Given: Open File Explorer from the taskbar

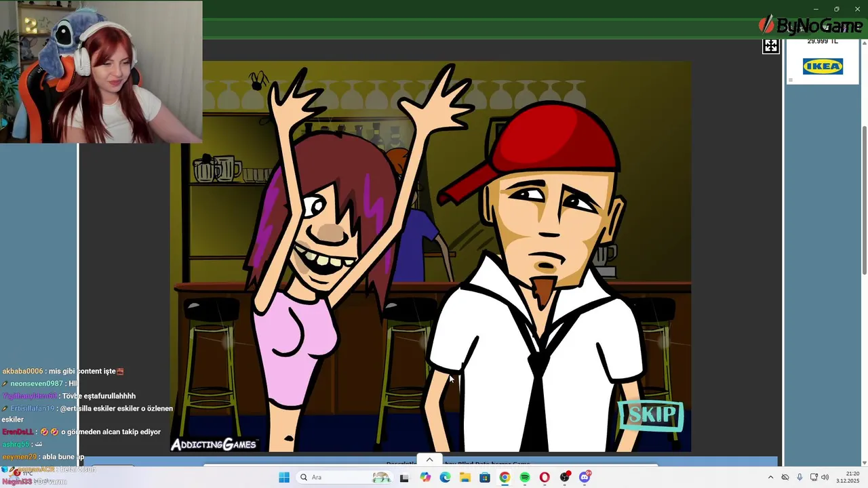Looking at the screenshot, I should tap(465, 477).
